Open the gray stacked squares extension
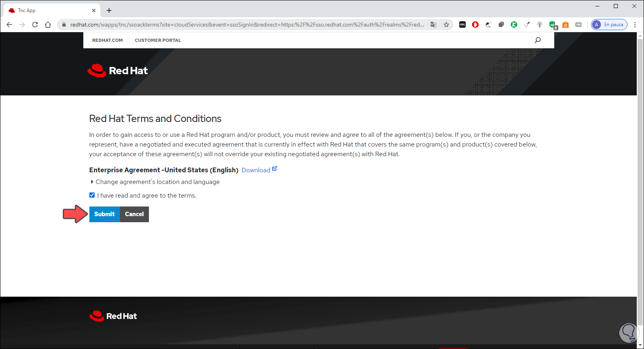Viewport: 644px width, 349px height. pos(501,25)
